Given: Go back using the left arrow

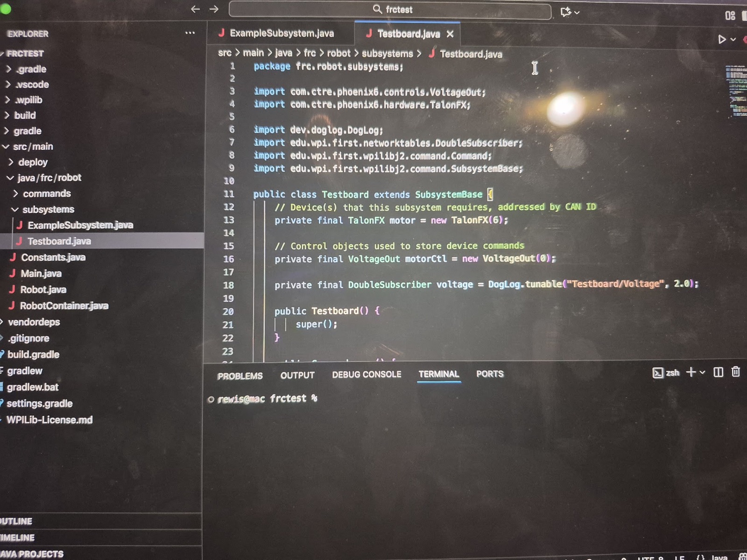Looking at the screenshot, I should click(x=196, y=9).
